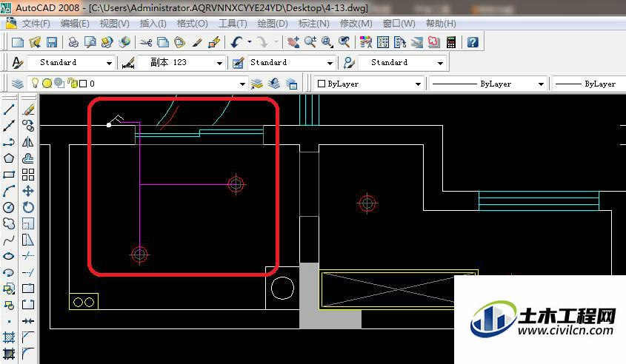626x364 pixels.
Task: Select the Polygon draw tool
Action: point(9,158)
